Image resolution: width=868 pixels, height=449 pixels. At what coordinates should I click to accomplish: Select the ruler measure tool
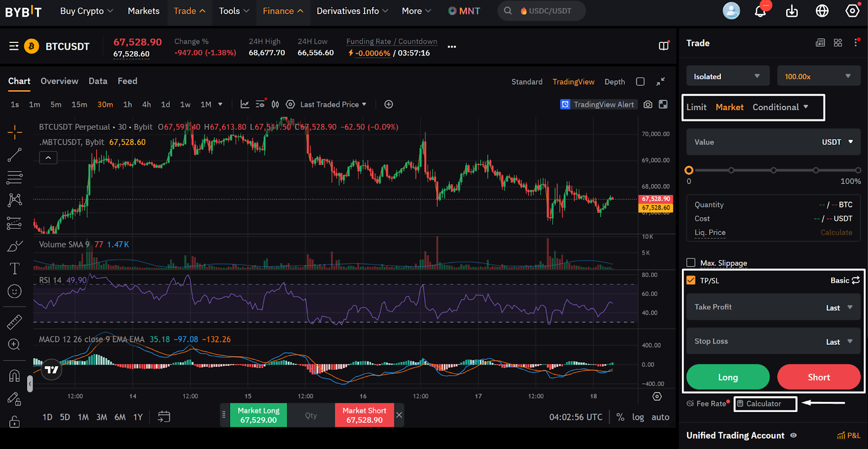click(x=15, y=322)
